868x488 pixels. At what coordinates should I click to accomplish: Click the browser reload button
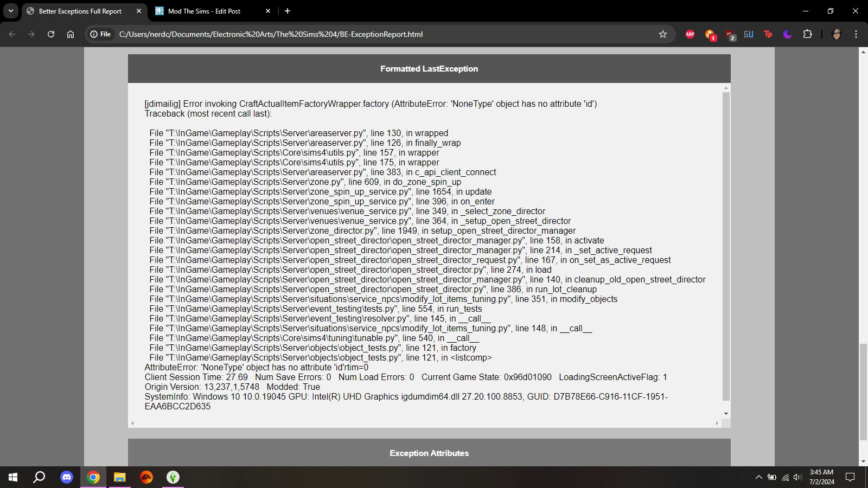[51, 34]
